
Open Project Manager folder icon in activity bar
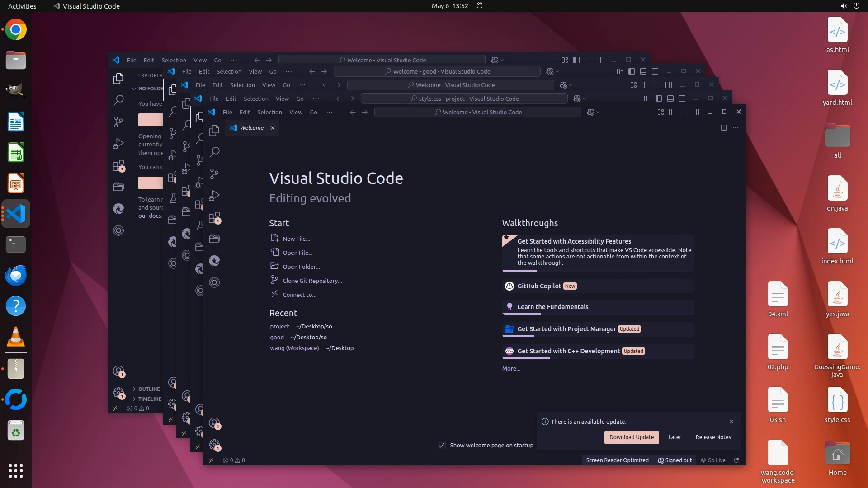pyautogui.click(x=214, y=239)
